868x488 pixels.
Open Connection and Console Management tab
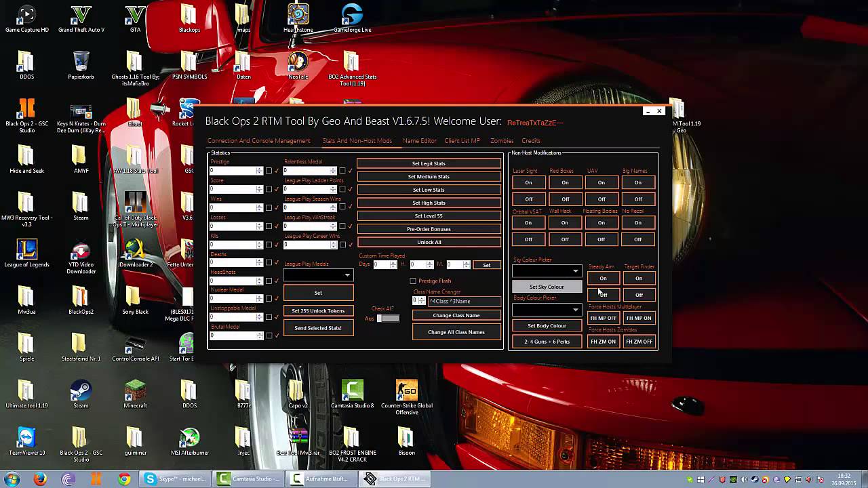259,141
